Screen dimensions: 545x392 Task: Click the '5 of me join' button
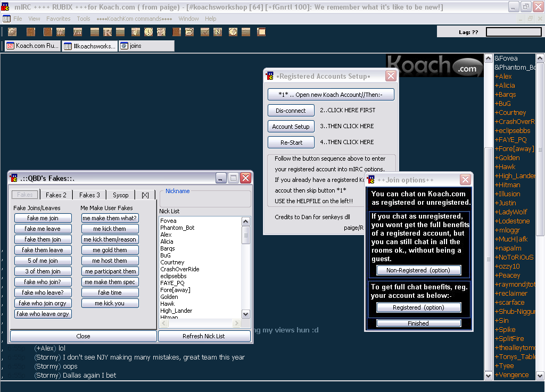pyautogui.click(x=43, y=261)
